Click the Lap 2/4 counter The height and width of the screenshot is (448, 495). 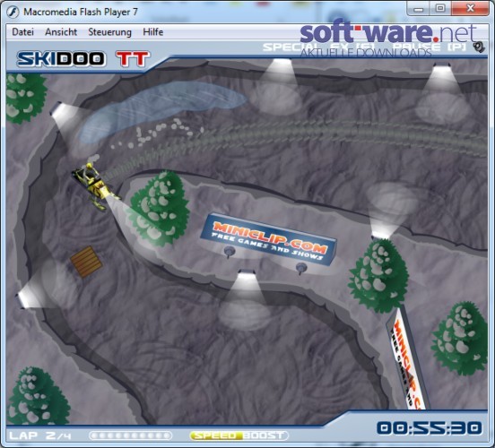tap(39, 435)
